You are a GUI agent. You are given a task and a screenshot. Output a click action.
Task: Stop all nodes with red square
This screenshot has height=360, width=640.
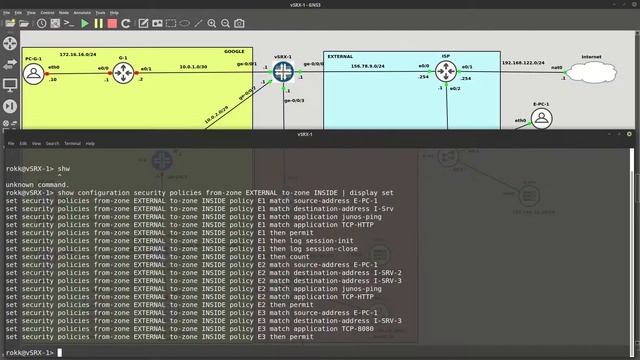point(112,23)
